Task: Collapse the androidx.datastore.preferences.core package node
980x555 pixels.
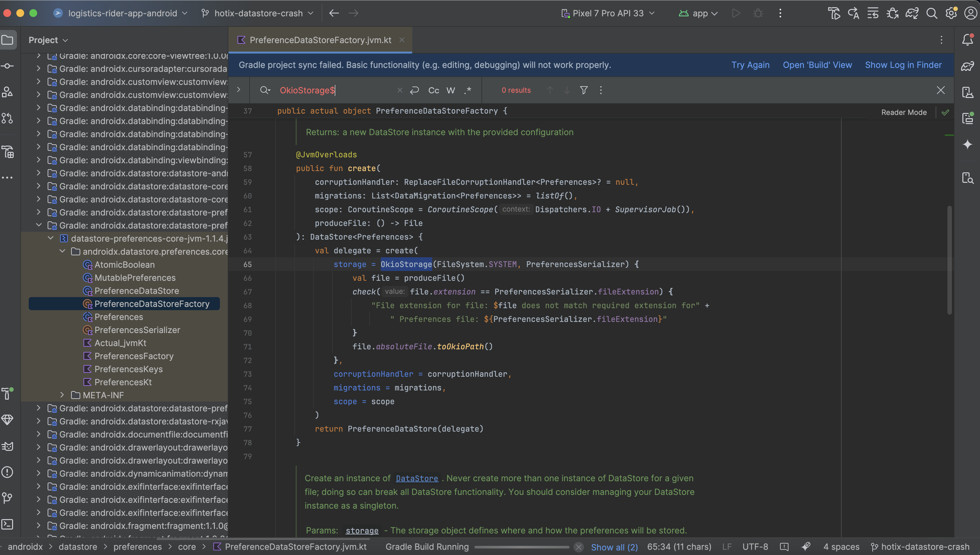Action: tap(62, 252)
